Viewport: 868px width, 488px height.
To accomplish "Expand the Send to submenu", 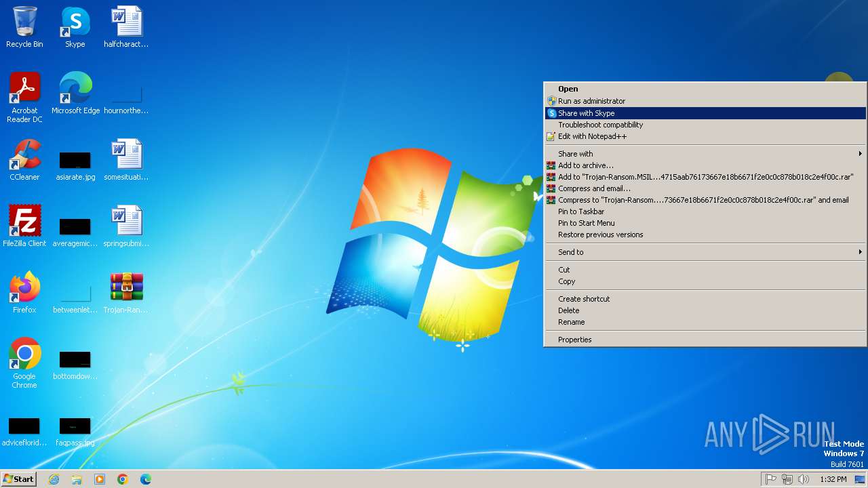I will tap(705, 252).
